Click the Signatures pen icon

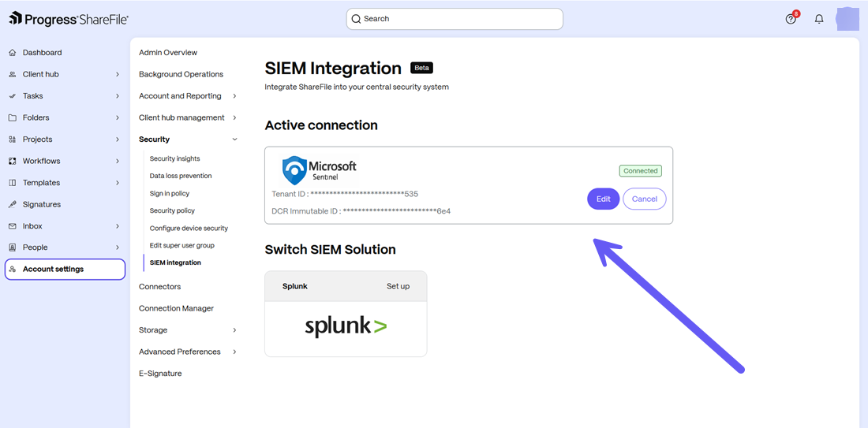pos(12,205)
